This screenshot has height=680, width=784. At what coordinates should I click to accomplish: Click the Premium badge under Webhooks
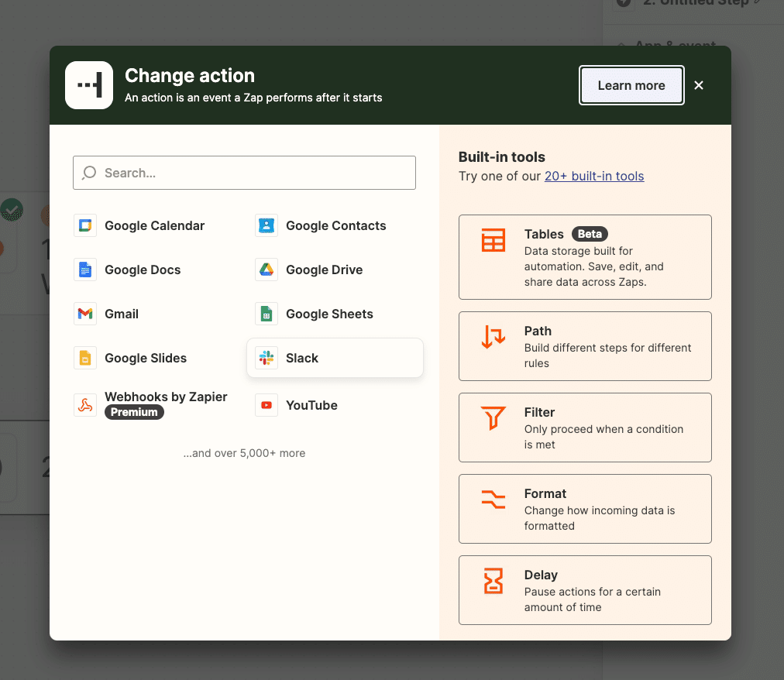click(x=134, y=412)
